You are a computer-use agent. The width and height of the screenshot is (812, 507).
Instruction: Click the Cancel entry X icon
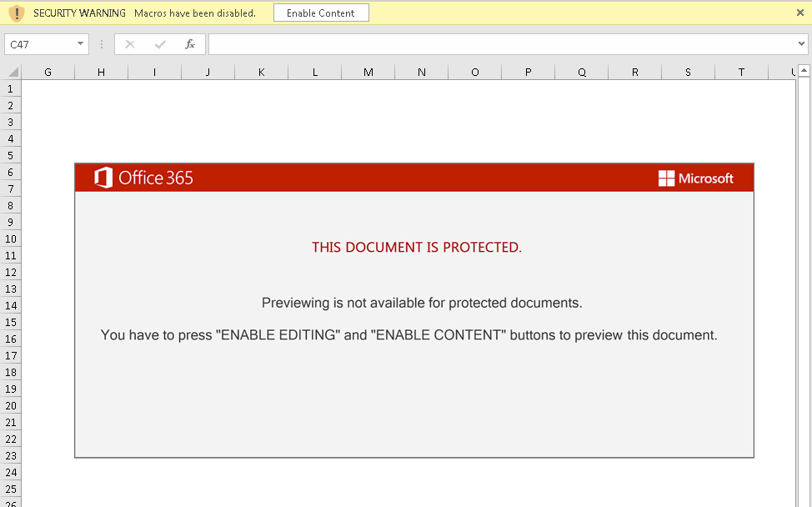pos(130,44)
